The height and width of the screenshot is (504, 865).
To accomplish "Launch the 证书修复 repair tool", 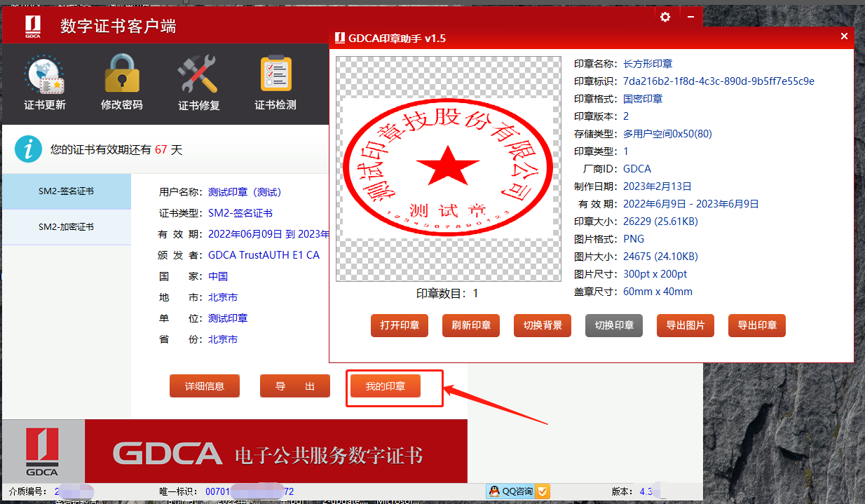I will 199,83.
